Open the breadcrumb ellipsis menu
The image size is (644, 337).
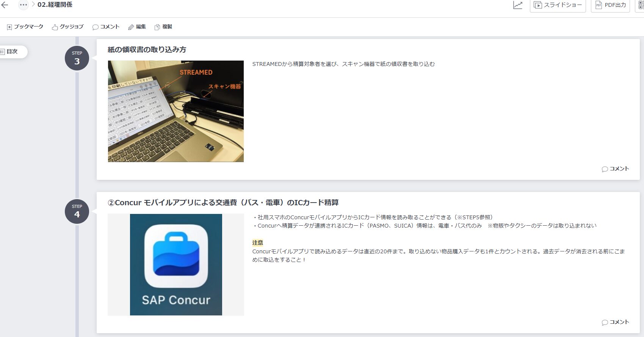pyautogui.click(x=24, y=5)
